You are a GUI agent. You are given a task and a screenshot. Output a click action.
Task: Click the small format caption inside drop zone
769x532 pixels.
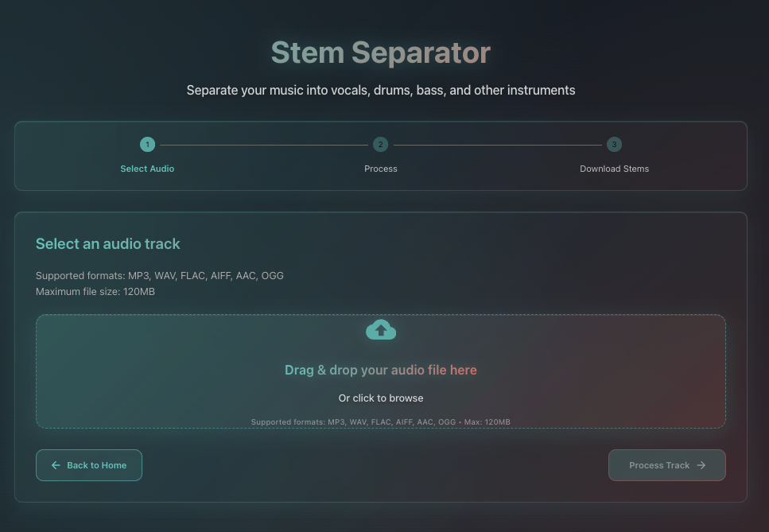click(x=381, y=422)
